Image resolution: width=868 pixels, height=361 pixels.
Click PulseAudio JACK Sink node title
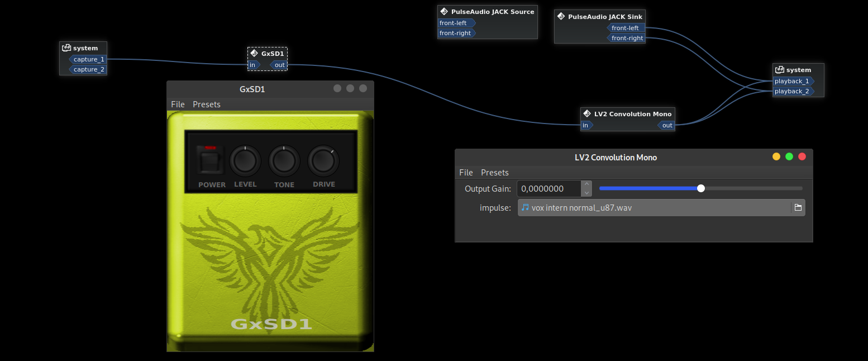(x=605, y=17)
